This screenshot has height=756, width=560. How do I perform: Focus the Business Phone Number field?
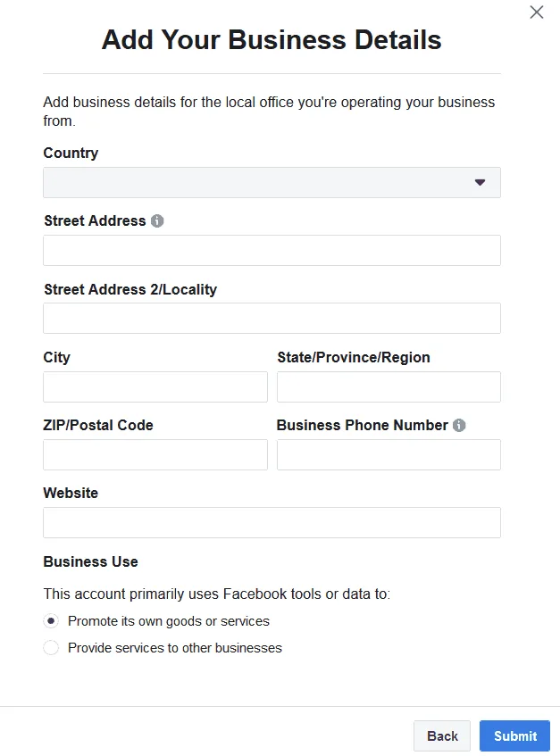click(x=389, y=454)
